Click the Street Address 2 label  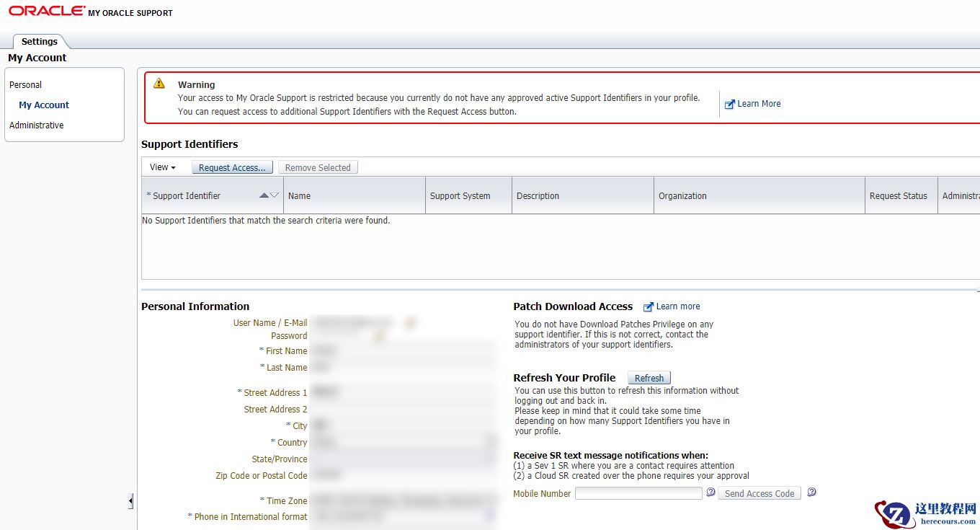[275, 410]
